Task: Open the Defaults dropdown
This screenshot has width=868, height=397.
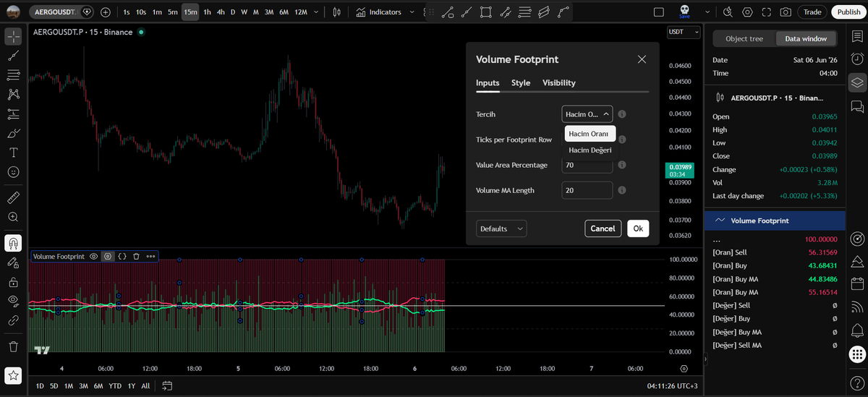Action: click(501, 229)
